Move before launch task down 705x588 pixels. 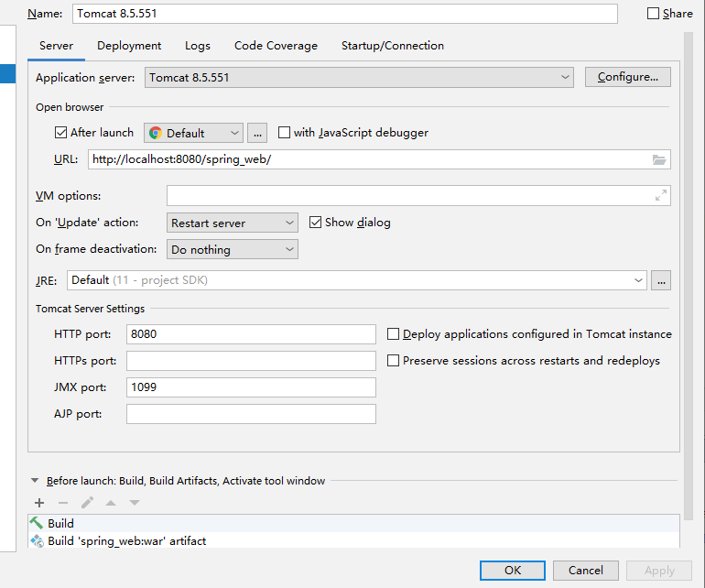[135, 503]
